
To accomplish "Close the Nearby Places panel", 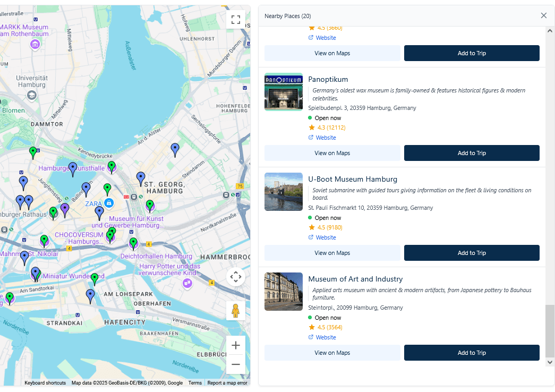I will (x=543, y=15).
